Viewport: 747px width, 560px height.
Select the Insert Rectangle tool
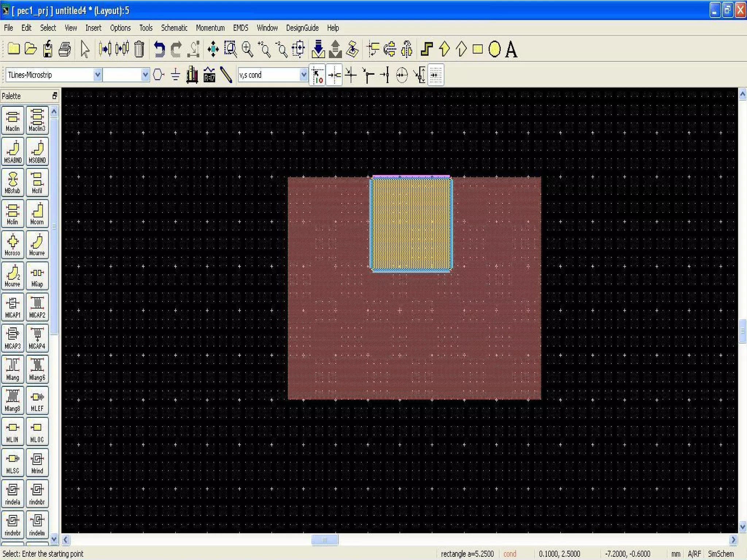click(477, 49)
